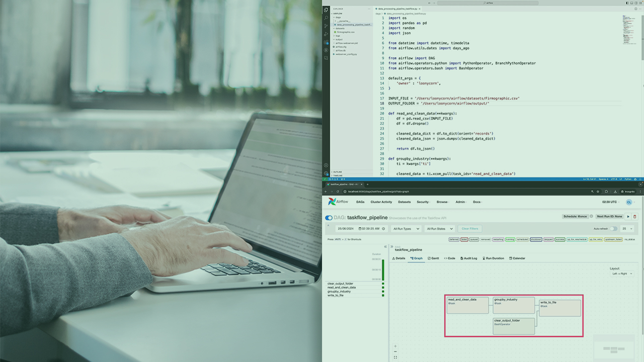644x362 pixels.
Task: Change the graph Layout dropdown
Action: (x=621, y=274)
